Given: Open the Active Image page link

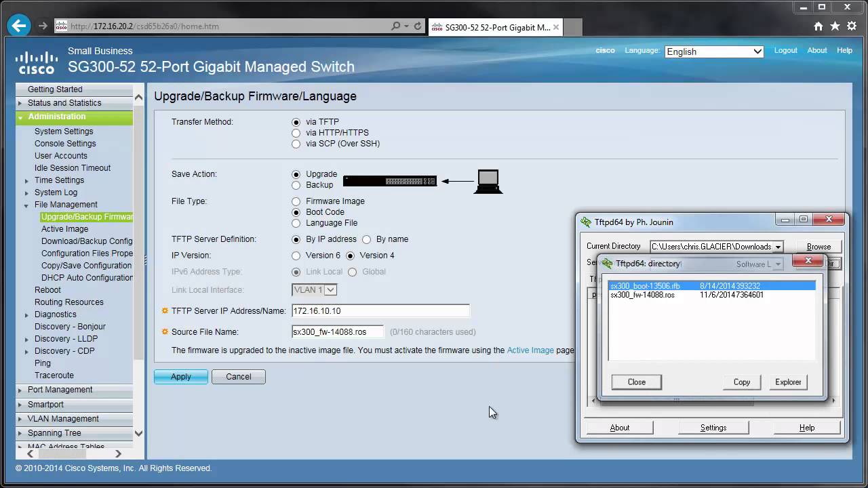Looking at the screenshot, I should (530, 350).
